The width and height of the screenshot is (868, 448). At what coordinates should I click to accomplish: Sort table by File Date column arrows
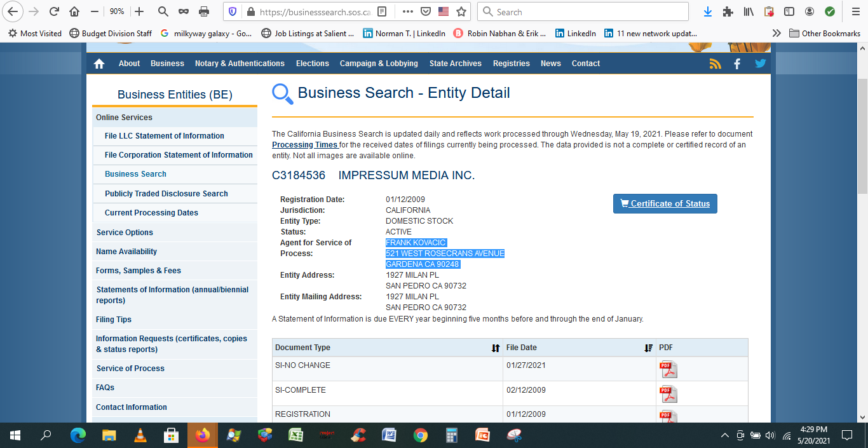pyautogui.click(x=648, y=348)
